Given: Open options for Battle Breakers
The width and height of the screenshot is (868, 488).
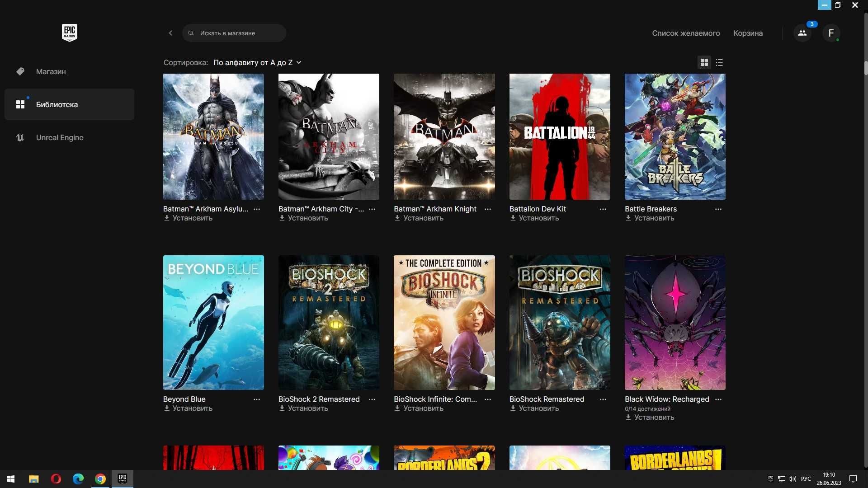Looking at the screenshot, I should point(718,209).
